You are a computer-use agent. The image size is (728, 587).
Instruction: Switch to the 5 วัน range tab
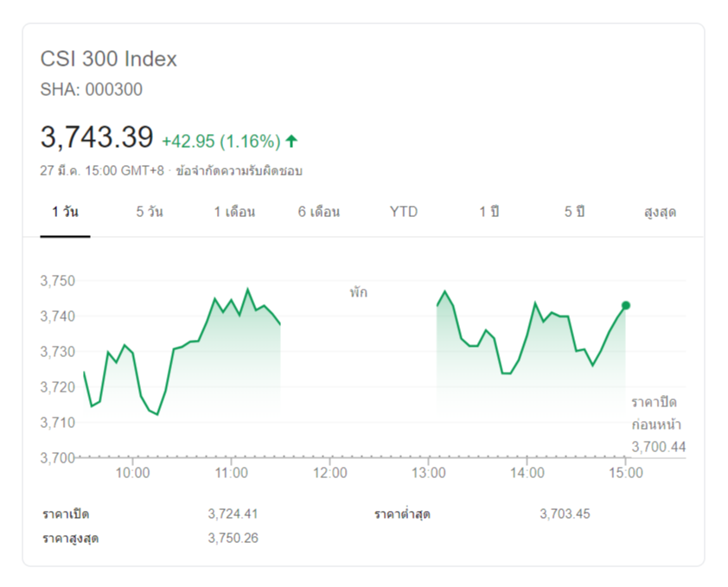pyautogui.click(x=150, y=212)
